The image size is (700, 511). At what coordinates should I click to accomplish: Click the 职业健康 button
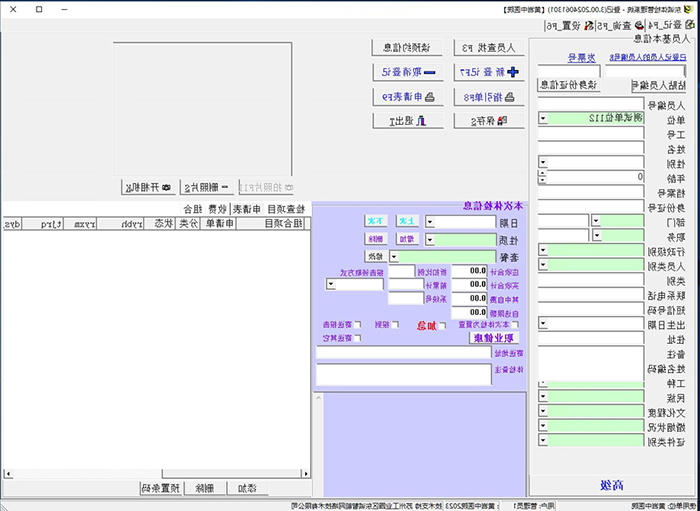494,338
